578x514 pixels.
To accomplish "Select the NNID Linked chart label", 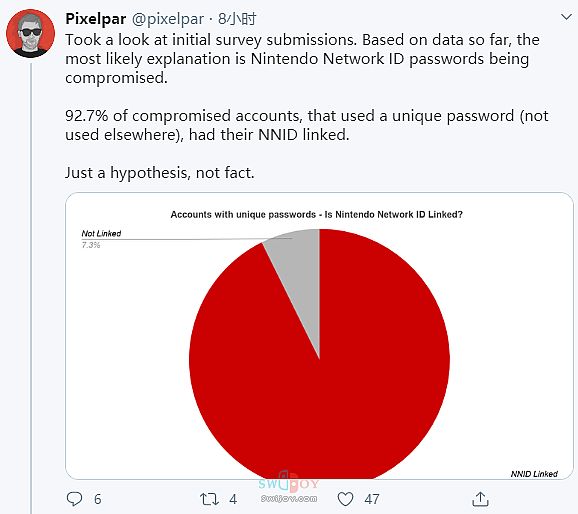I will (x=534, y=474).
